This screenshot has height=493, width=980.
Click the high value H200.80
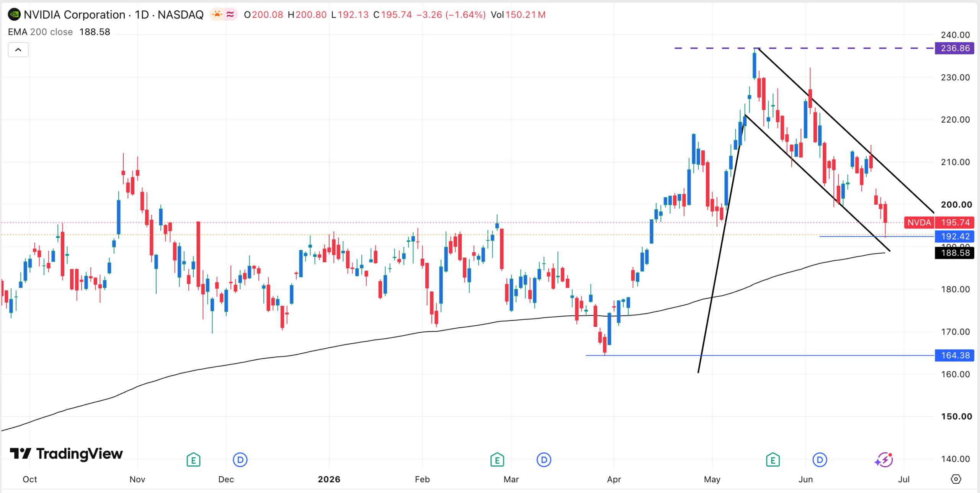pyautogui.click(x=307, y=15)
